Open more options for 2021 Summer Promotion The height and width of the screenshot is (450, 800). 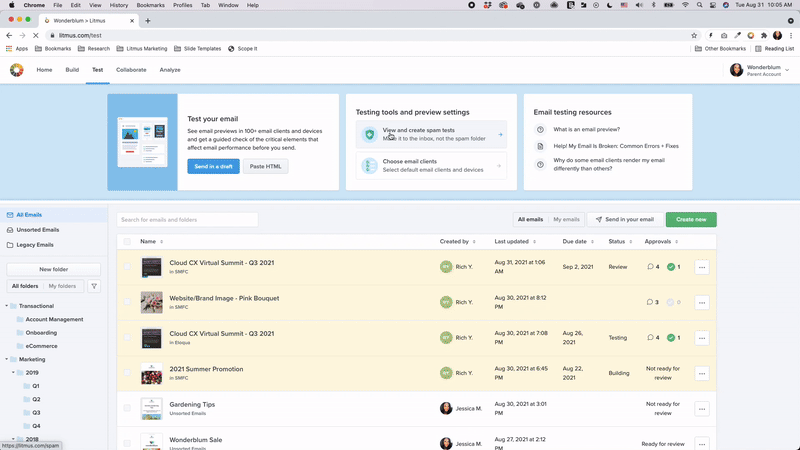point(702,373)
